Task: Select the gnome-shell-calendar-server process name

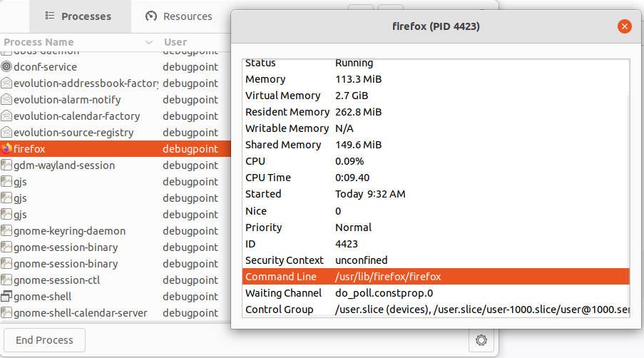Action: [80, 313]
